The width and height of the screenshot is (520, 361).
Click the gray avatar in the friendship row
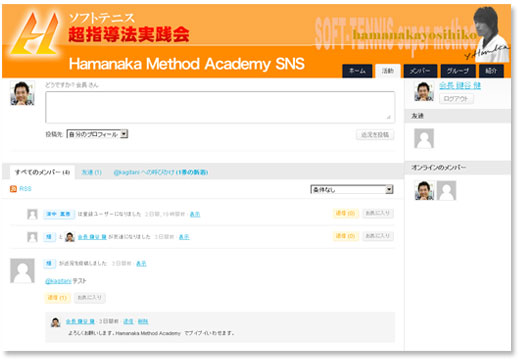click(32, 237)
